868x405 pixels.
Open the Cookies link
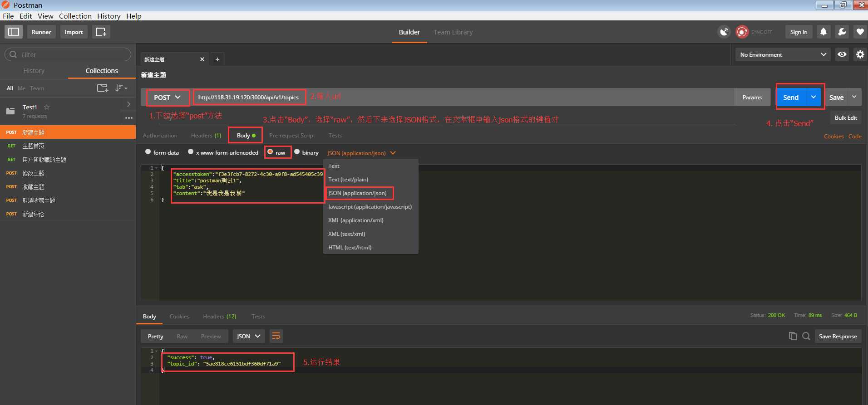834,137
